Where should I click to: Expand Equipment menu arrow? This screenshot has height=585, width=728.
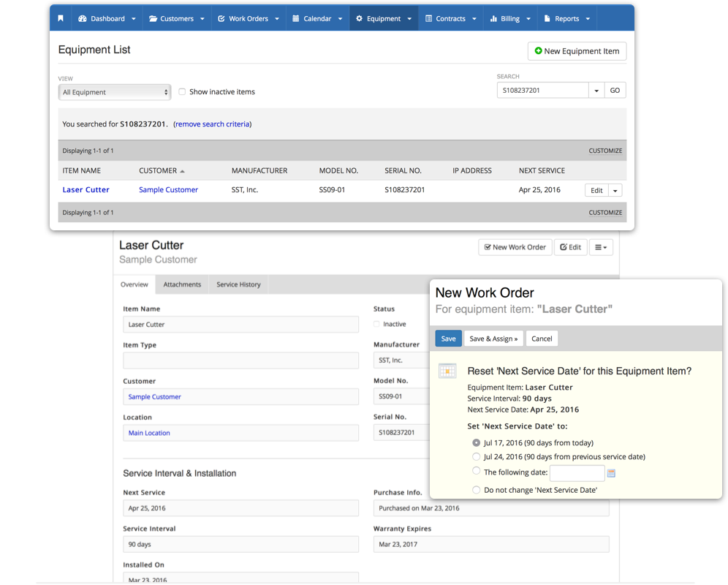tap(409, 19)
